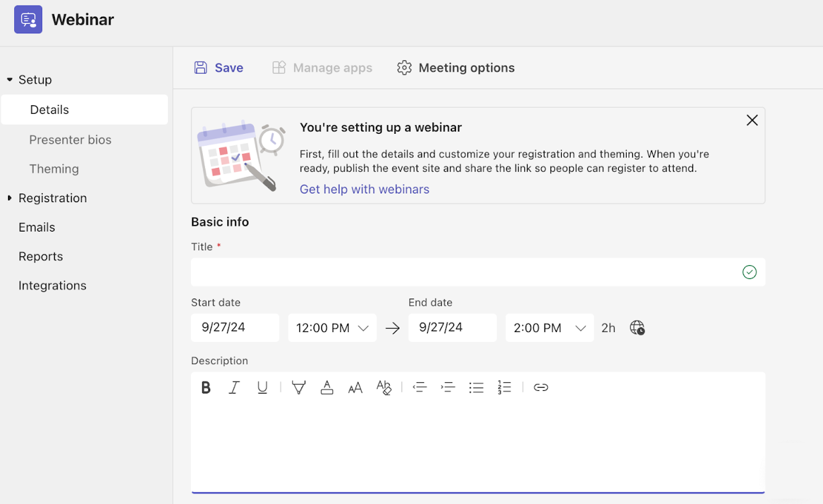The image size is (823, 504).
Task: Open the end time 2:00 PM dropdown
Action: tap(549, 328)
